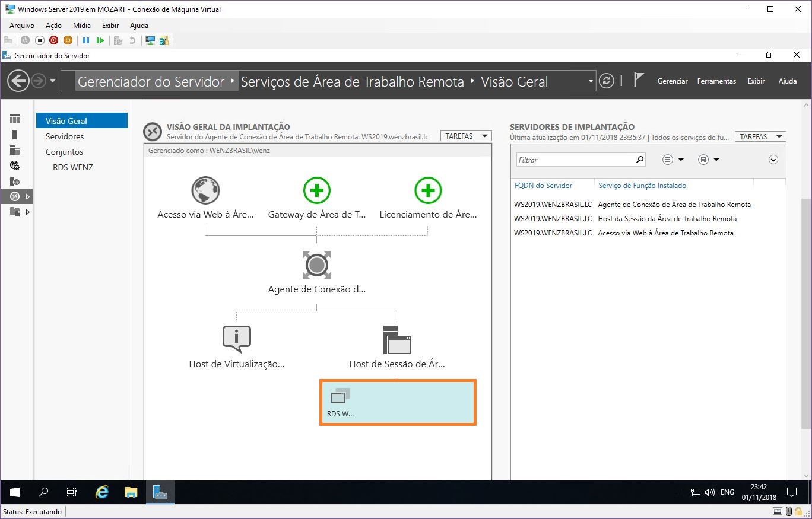Select RDS WENZ collection in navigation pane
Image resolution: width=812 pixels, height=519 pixels.
tap(73, 167)
